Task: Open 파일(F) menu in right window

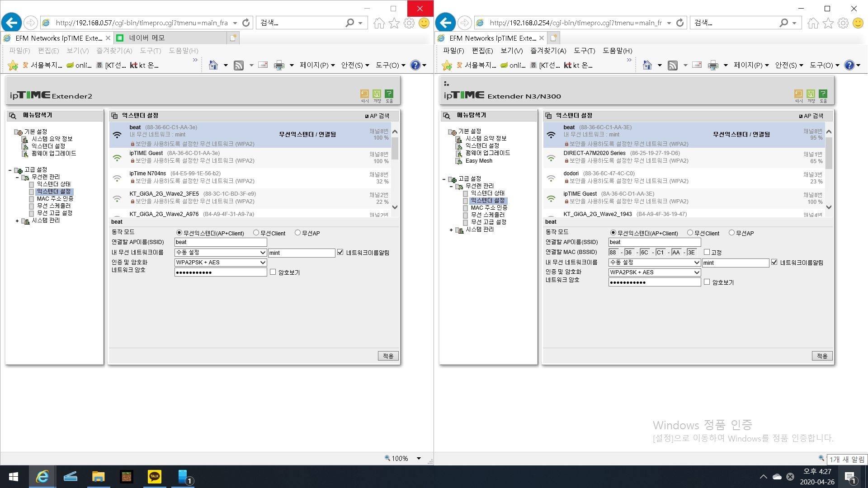Action: pyautogui.click(x=453, y=51)
